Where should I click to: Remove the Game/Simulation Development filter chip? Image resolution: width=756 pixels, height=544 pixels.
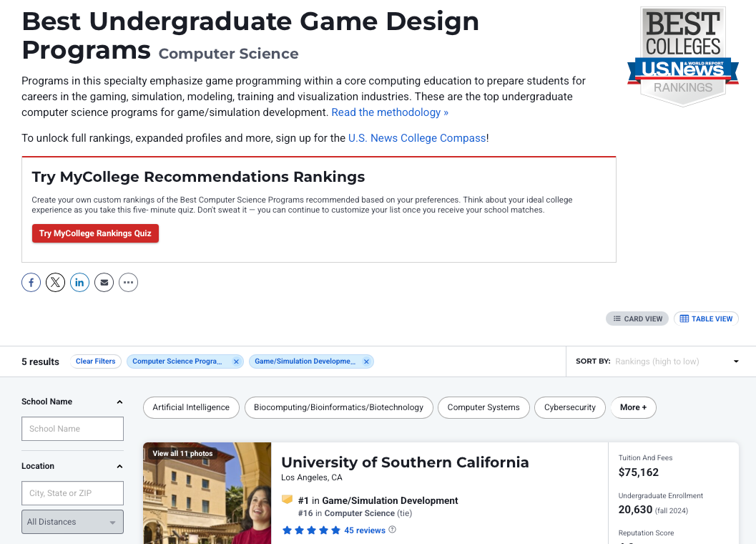[x=366, y=362]
